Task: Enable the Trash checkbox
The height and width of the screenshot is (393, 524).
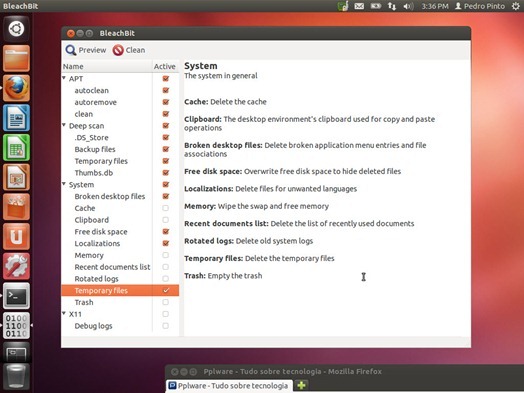Action: (165, 302)
